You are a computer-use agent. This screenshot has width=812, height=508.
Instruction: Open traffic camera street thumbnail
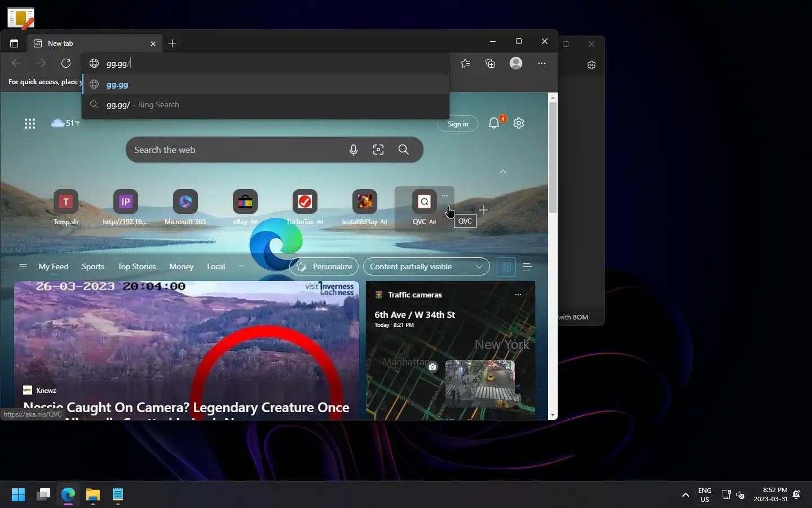point(480,384)
